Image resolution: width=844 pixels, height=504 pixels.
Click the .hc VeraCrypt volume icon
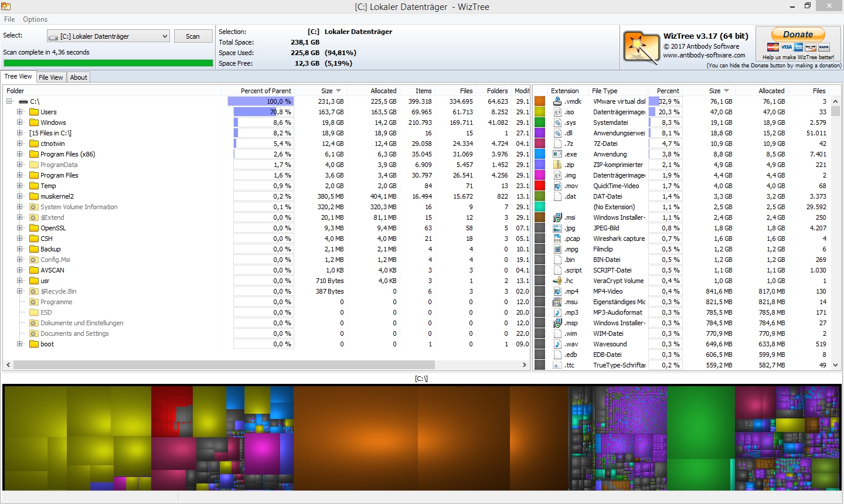click(x=557, y=281)
